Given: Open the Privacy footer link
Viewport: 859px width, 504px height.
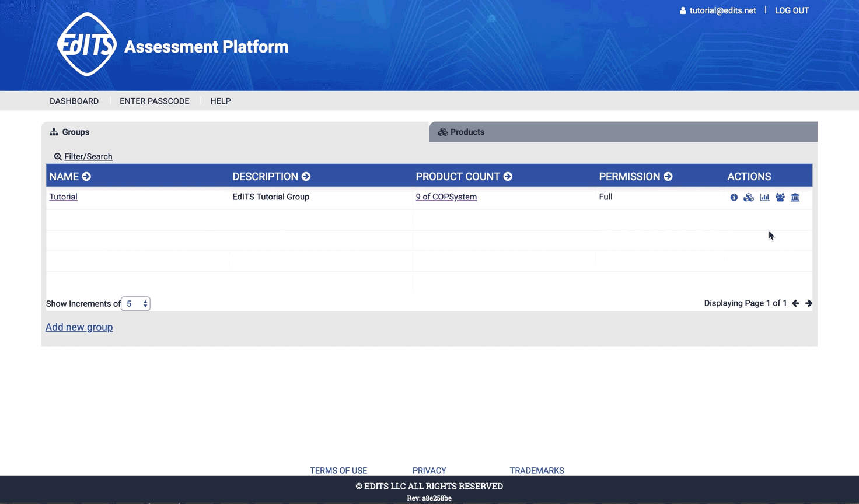Looking at the screenshot, I should pyautogui.click(x=429, y=470).
